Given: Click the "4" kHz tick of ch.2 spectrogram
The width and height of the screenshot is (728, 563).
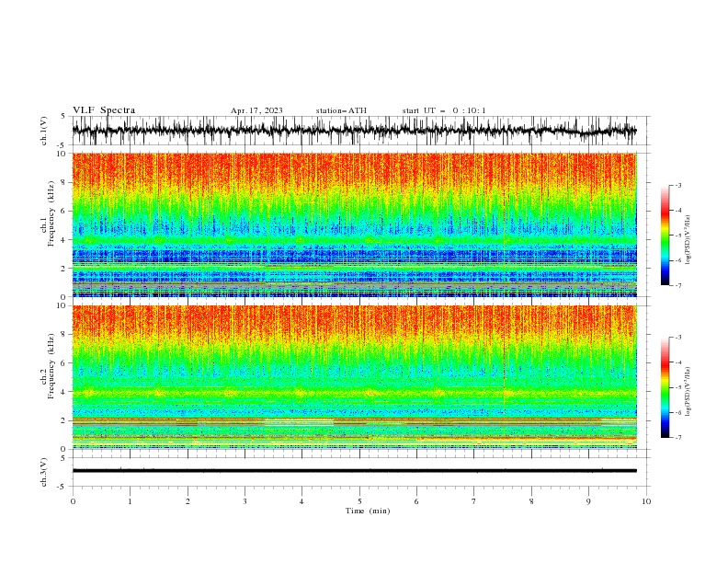Looking at the screenshot, I should click(65, 392).
